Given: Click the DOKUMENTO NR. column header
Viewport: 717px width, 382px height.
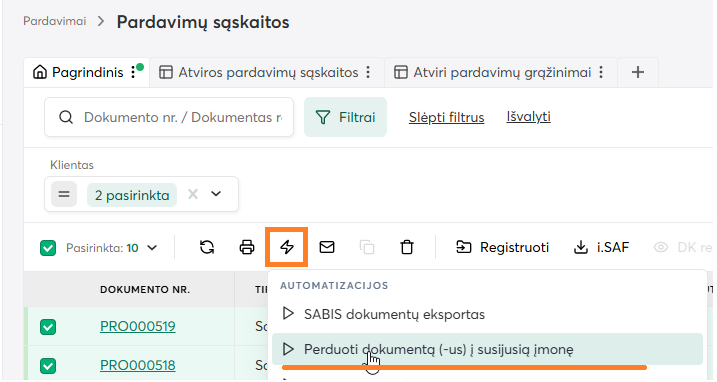Looking at the screenshot, I should [x=145, y=290].
